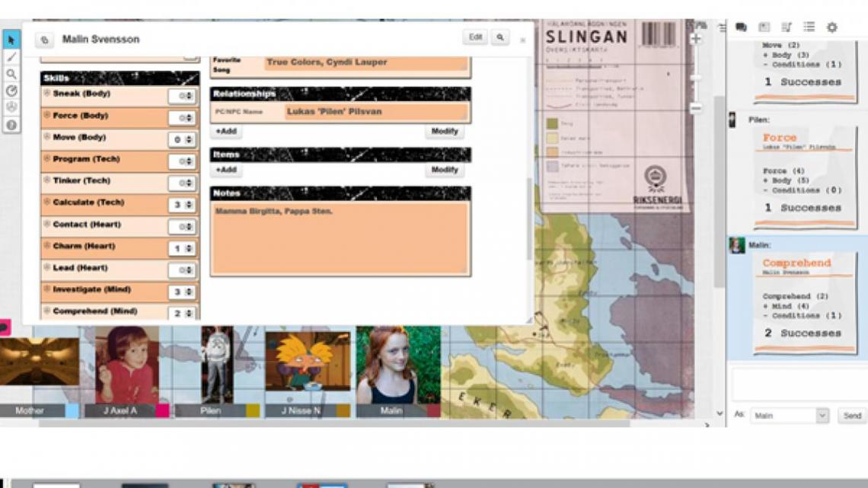Open the journal tab in sidebar

click(x=787, y=27)
